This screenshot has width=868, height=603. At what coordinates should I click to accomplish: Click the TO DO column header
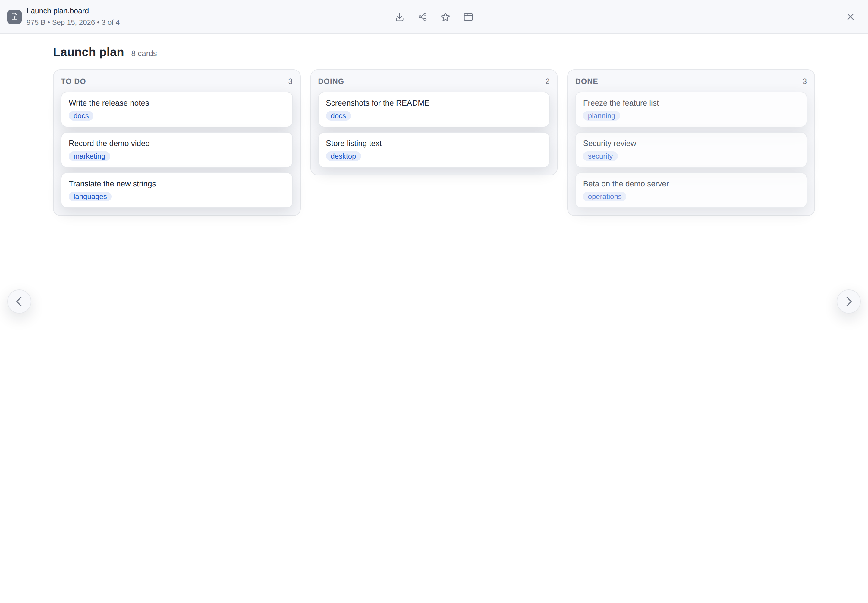pyautogui.click(x=73, y=81)
